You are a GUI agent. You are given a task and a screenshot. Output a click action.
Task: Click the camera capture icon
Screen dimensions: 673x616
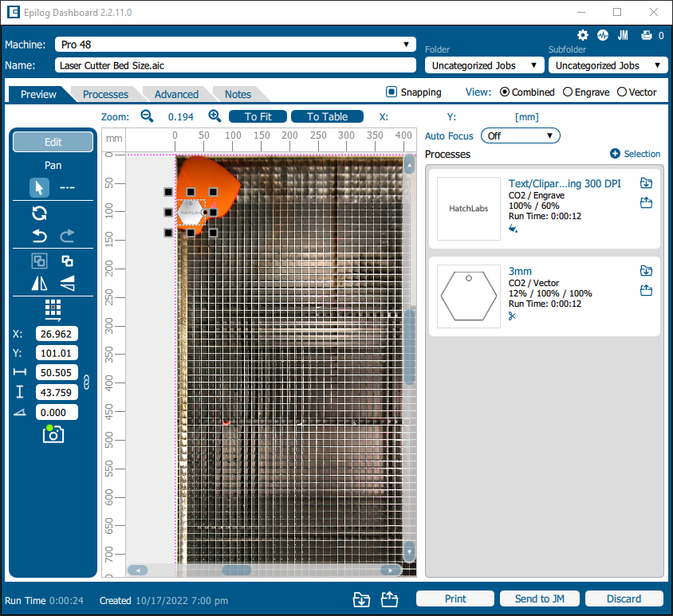coord(53,434)
